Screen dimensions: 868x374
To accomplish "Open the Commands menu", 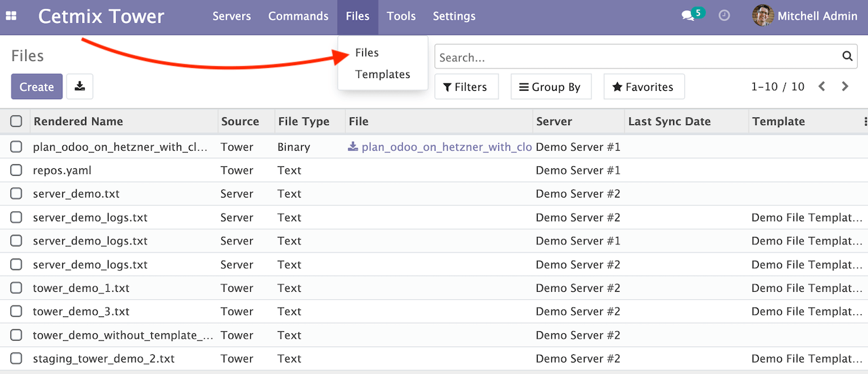I will (x=298, y=16).
